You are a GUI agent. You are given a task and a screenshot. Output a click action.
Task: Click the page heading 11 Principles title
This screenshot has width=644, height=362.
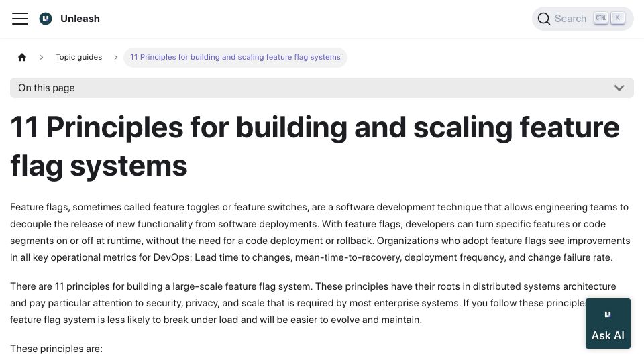315,147
